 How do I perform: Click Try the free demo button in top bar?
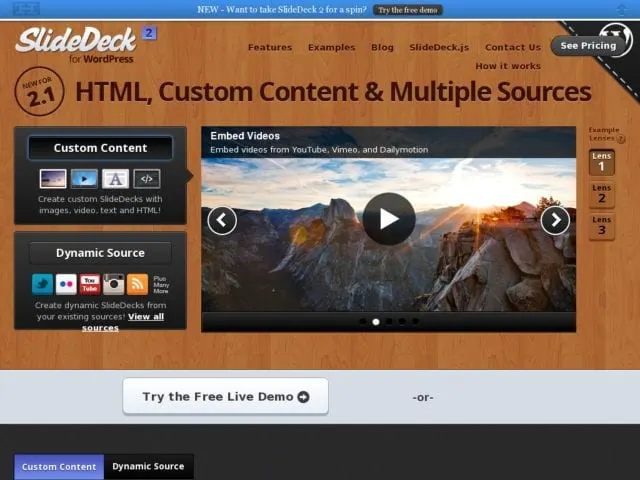[x=408, y=10]
